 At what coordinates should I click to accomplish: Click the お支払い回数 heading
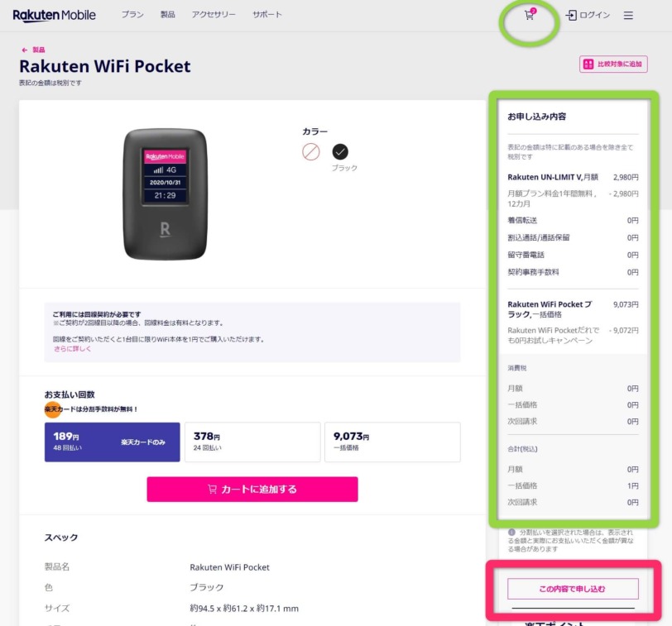[x=70, y=394]
